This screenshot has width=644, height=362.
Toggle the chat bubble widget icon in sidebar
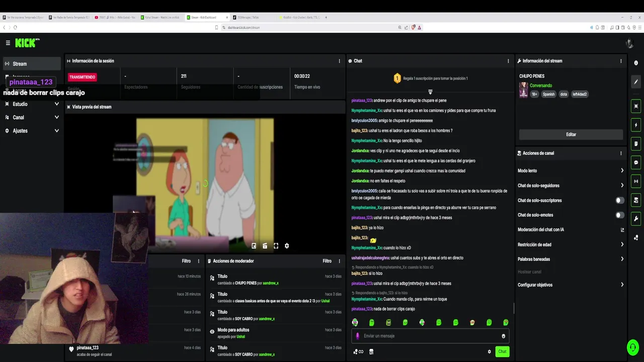(636, 162)
